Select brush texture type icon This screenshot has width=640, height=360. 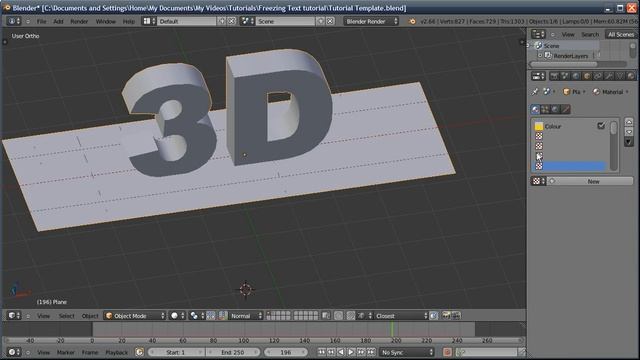[x=565, y=109]
